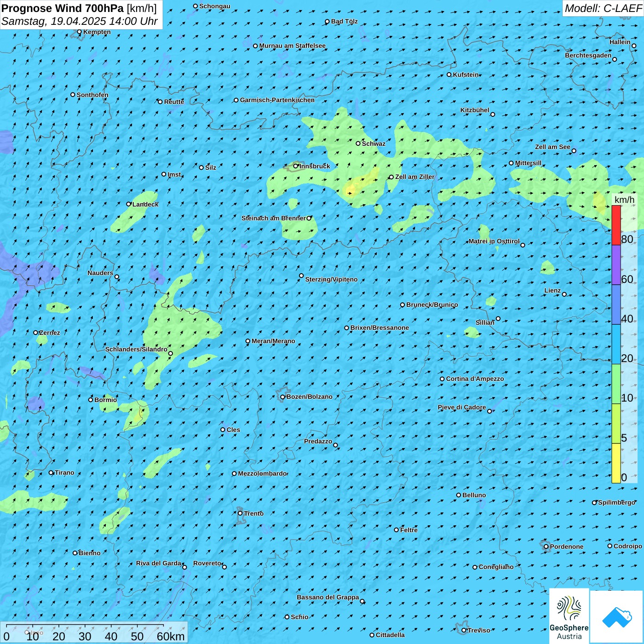Click the 'Cittadella' label
The height and width of the screenshot is (644, 644).
coord(390,635)
